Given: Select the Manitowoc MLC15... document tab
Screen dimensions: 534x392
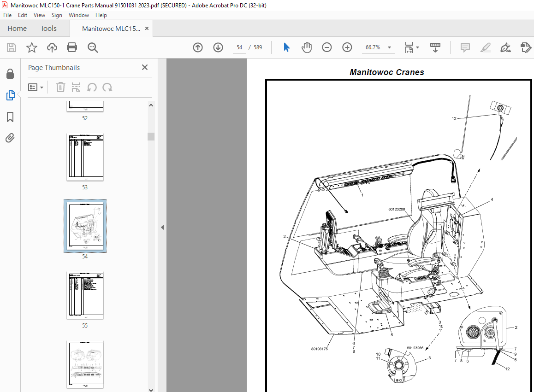Looking at the screenshot, I should point(111,29).
